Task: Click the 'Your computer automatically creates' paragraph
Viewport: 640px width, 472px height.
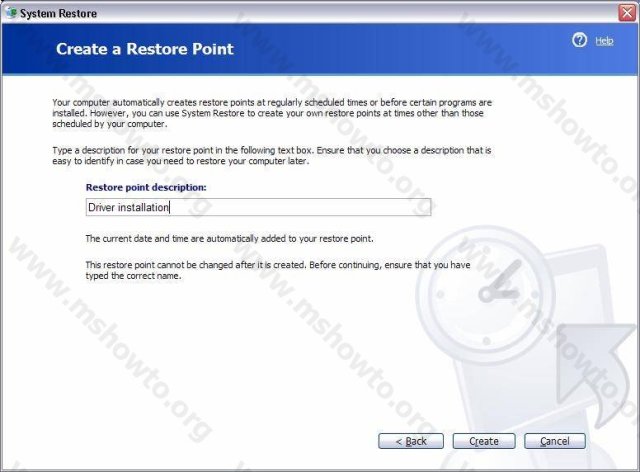Action: [272, 113]
